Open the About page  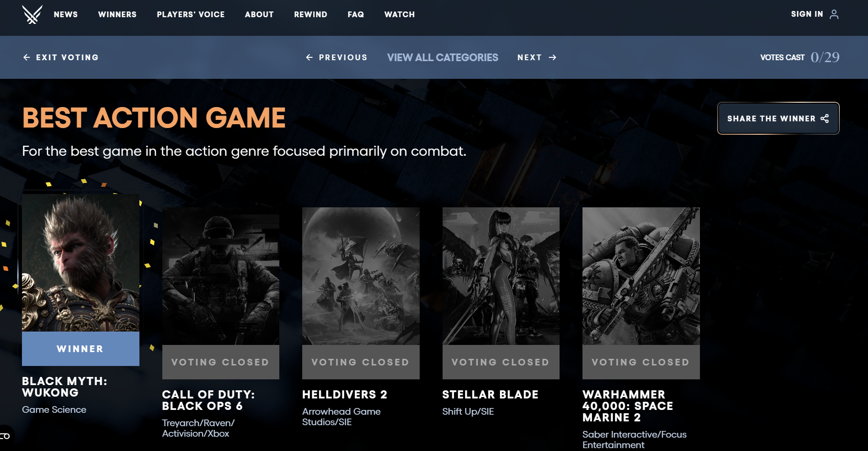259,14
